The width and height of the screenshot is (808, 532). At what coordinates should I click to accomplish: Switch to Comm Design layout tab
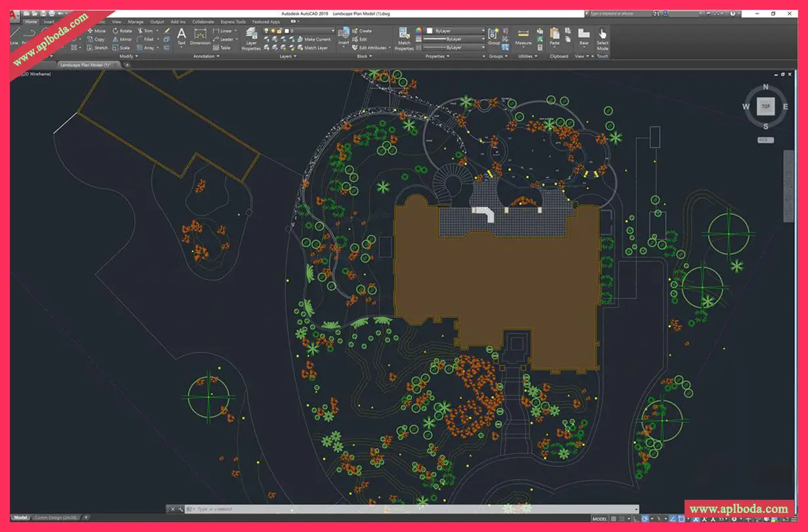tap(56, 518)
